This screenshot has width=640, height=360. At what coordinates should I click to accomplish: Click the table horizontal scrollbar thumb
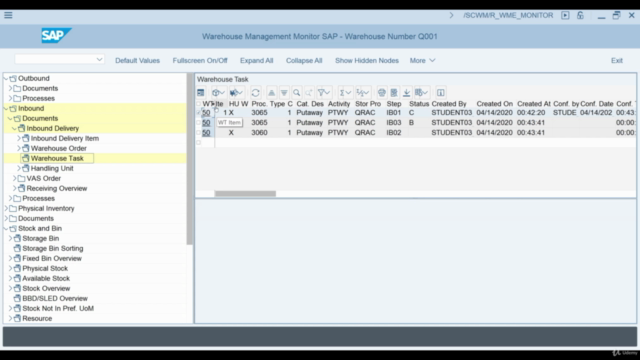click(245, 193)
